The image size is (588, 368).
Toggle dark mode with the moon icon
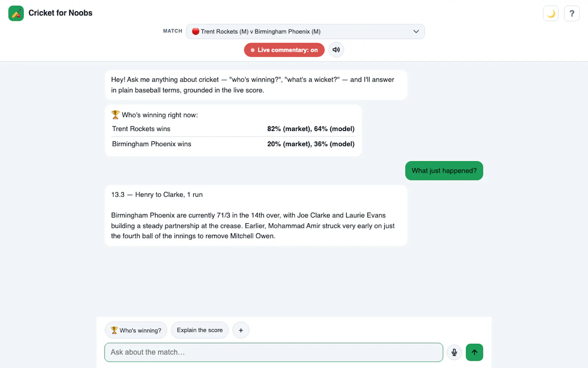click(551, 14)
